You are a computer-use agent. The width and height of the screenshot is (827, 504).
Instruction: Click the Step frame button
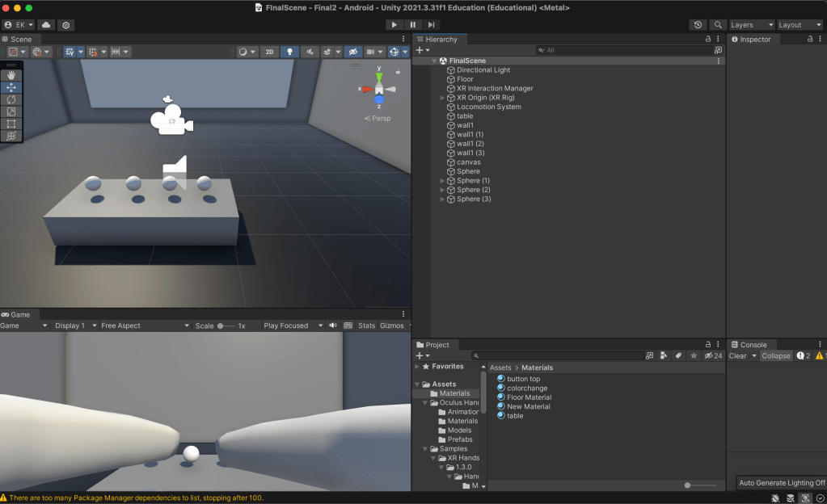(431, 24)
